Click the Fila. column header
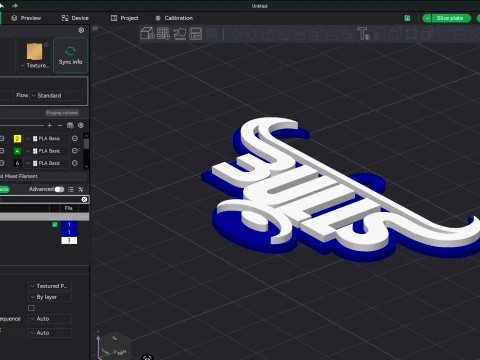 (x=69, y=208)
